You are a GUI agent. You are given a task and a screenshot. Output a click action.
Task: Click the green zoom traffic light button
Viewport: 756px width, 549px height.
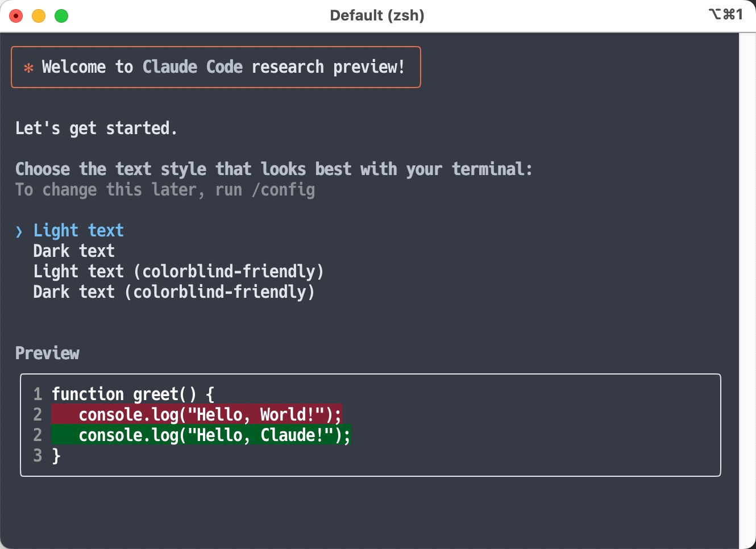[61, 16]
